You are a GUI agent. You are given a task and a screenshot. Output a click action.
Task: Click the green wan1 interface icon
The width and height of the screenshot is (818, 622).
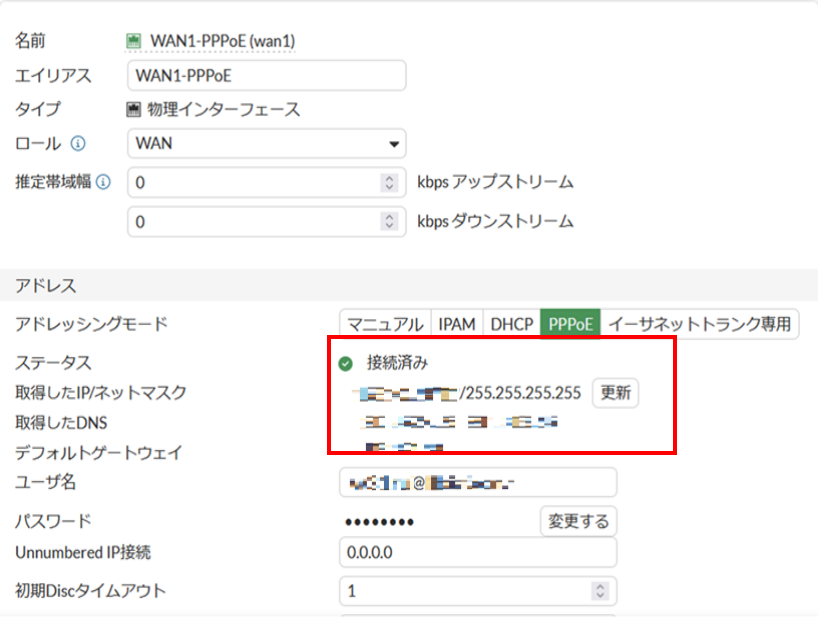pos(133,41)
